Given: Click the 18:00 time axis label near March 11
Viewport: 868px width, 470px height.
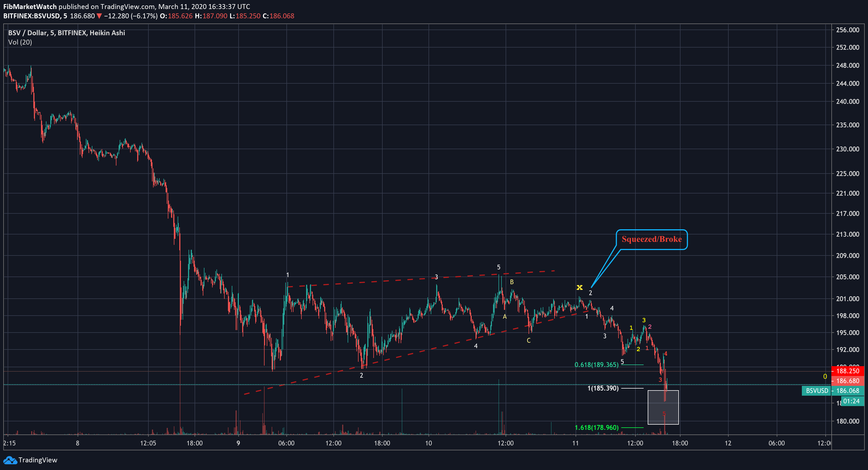Looking at the screenshot, I should click(x=680, y=443).
